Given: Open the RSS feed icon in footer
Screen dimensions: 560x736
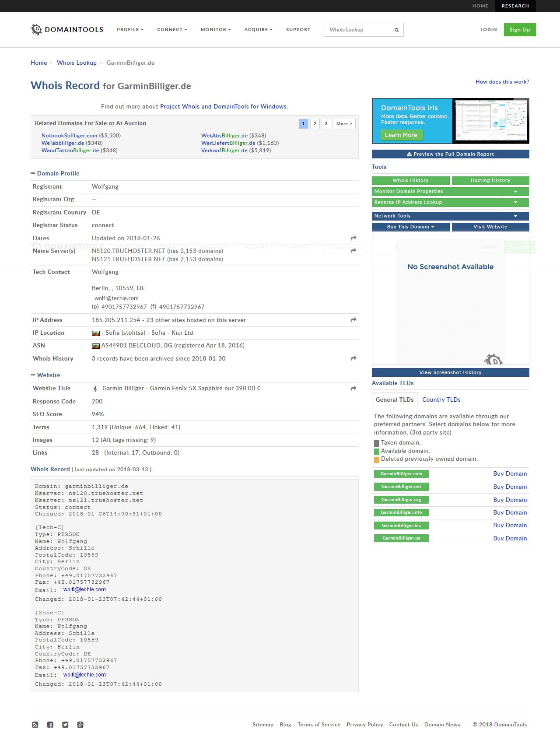Looking at the screenshot, I should click(35, 725).
